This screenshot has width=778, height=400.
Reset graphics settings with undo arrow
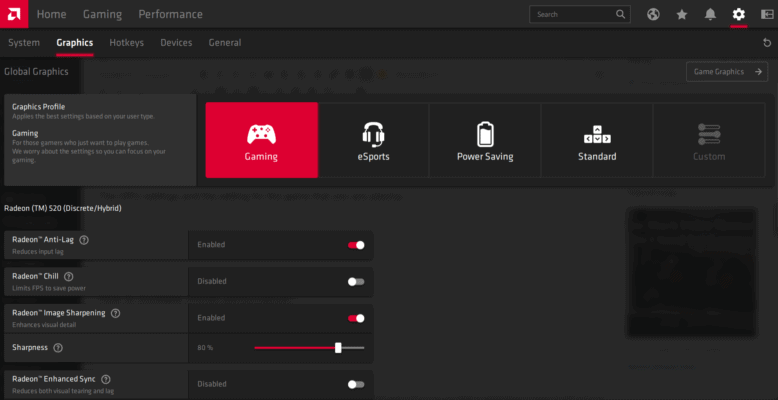tap(767, 43)
